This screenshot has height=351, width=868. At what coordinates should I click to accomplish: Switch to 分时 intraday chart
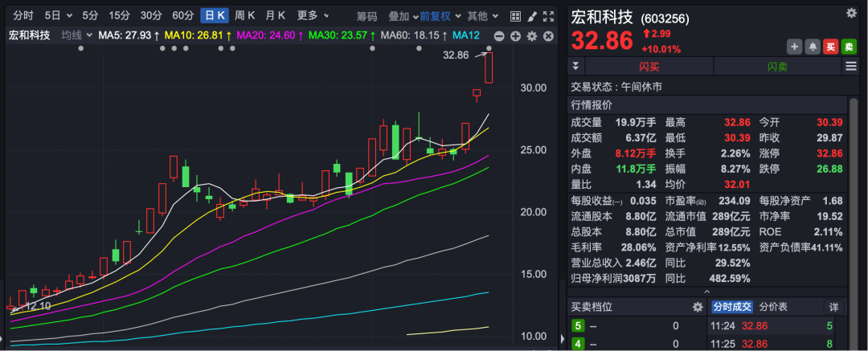tap(23, 15)
